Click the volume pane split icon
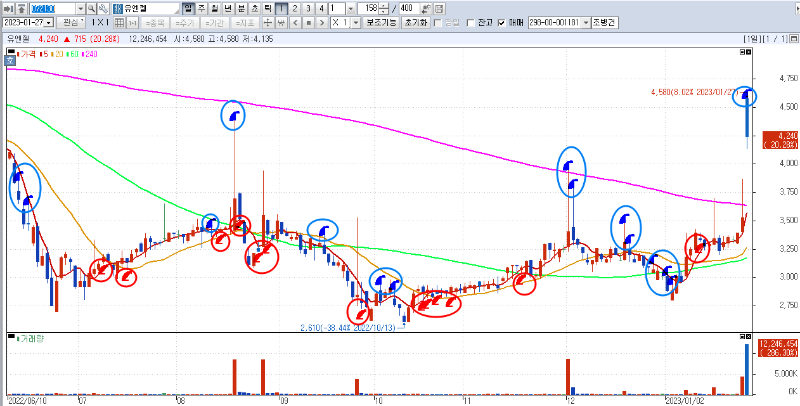The width and height of the screenshot is (800, 406). tap(742, 337)
